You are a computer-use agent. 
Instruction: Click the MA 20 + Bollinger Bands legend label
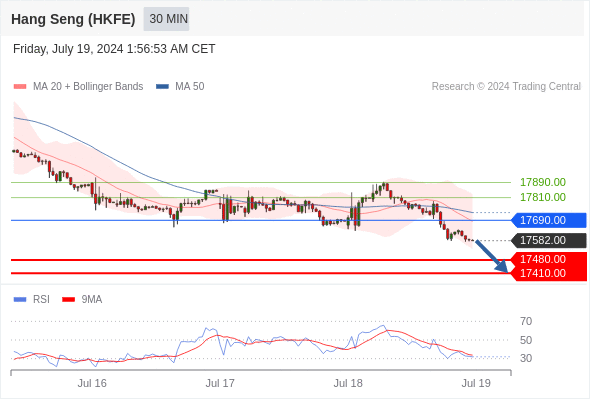coord(88,86)
